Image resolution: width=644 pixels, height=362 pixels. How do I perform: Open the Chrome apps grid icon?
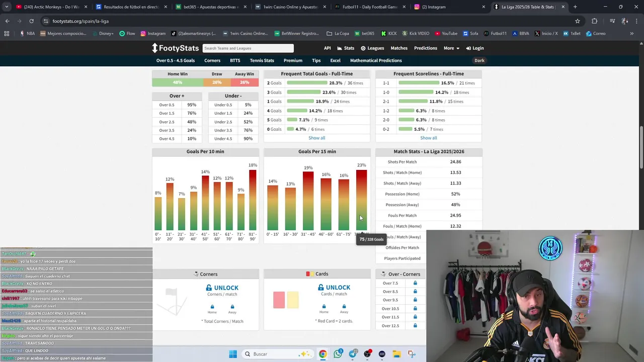click(x=7, y=34)
